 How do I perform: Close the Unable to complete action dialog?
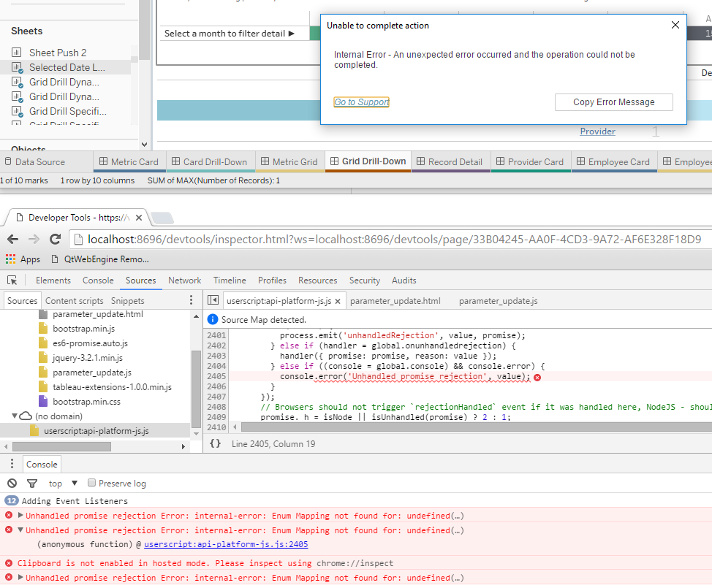coord(675,25)
